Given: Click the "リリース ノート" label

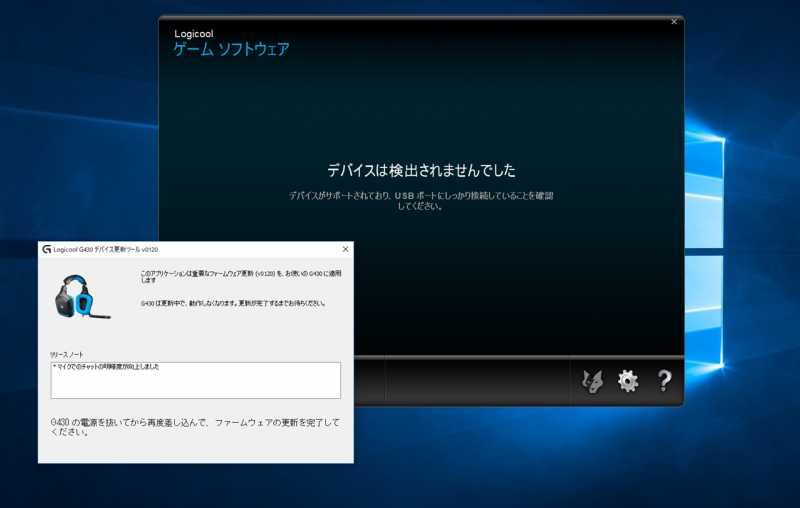Looking at the screenshot, I should click(66, 354).
